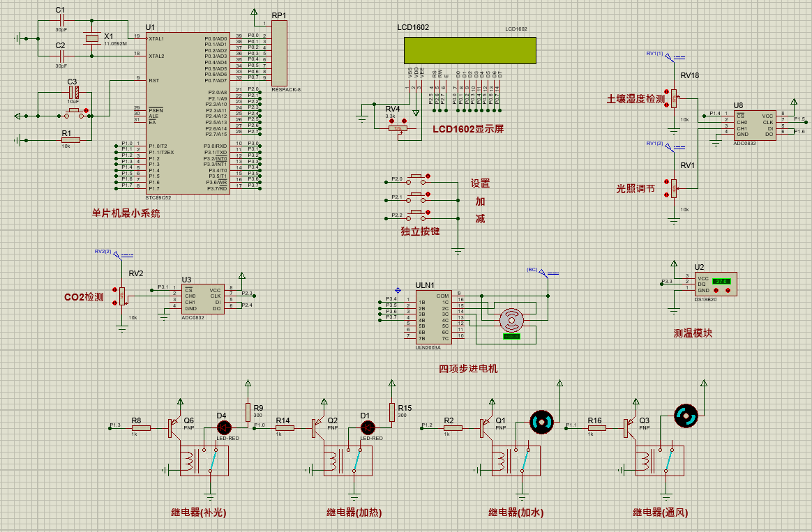Select the 300 ohm resistor R15
The width and height of the screenshot is (812, 532).
coord(392,413)
